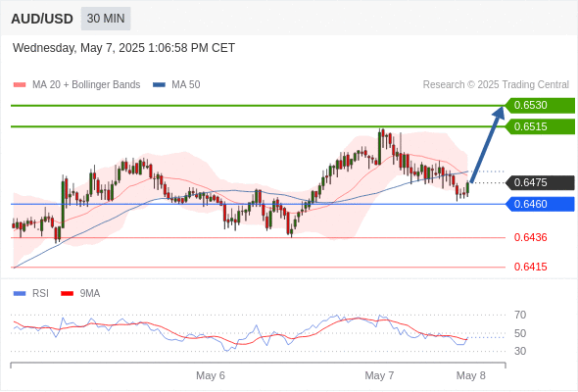Click the 30 MIN timeframe button

coord(106,19)
